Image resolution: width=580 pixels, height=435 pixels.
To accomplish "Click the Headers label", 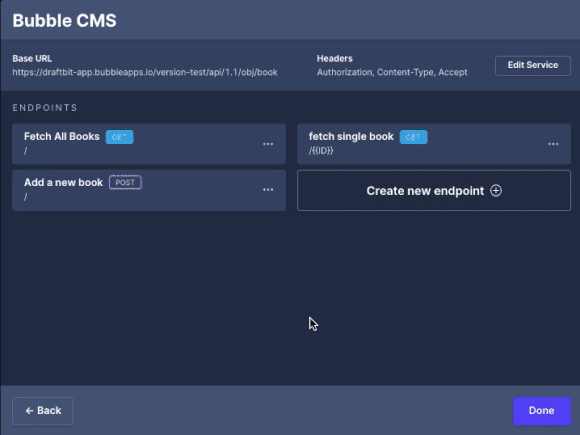I will (334, 58).
